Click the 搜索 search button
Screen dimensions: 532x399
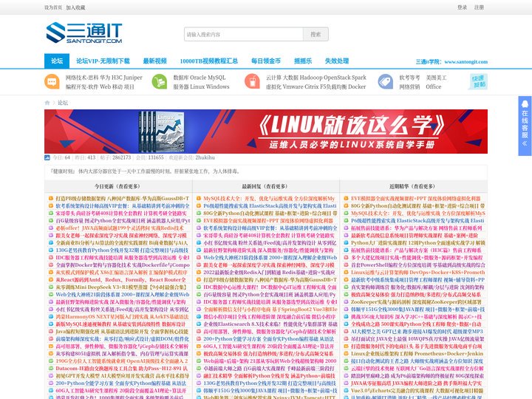click(x=316, y=34)
